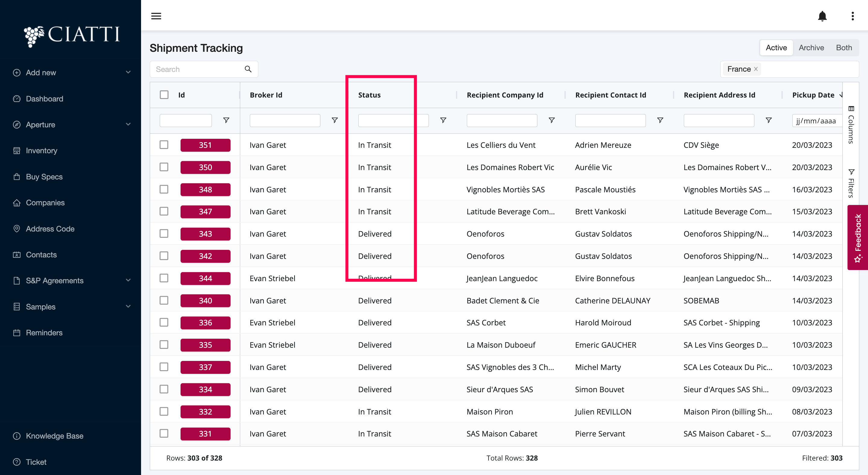Open the Feedback side button
The height and width of the screenshot is (475, 868).
tap(857, 237)
